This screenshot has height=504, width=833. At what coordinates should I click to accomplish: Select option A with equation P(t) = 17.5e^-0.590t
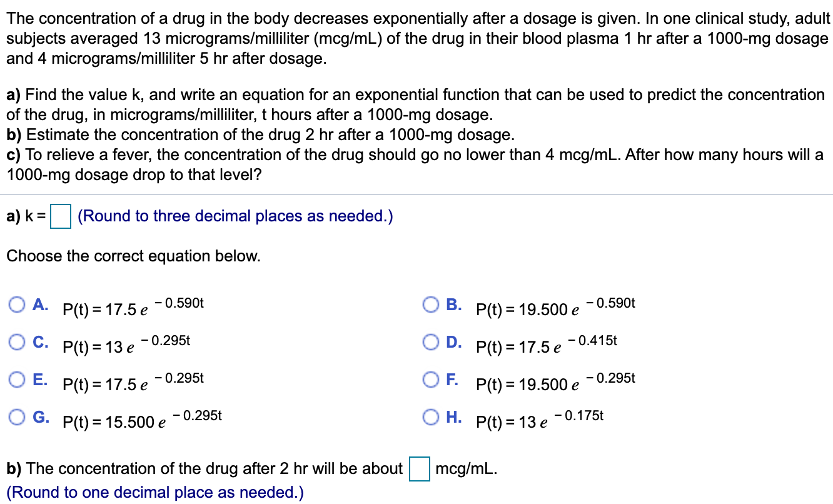coord(18,305)
